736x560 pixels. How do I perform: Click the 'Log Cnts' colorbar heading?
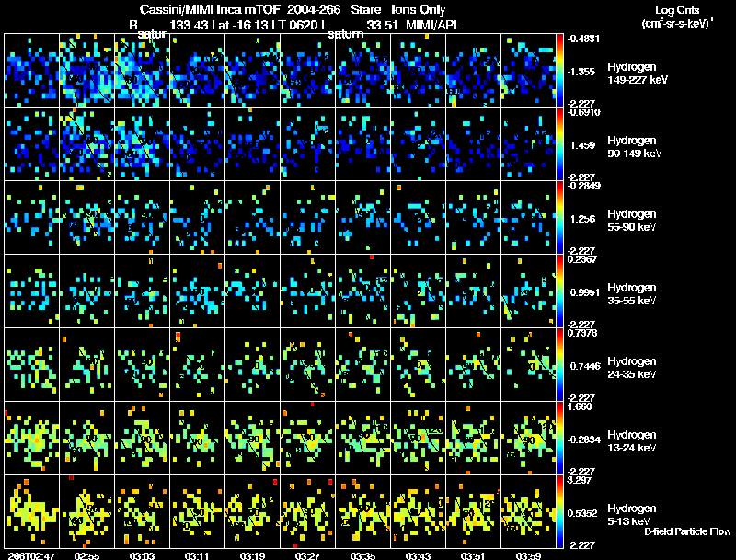[x=677, y=10]
